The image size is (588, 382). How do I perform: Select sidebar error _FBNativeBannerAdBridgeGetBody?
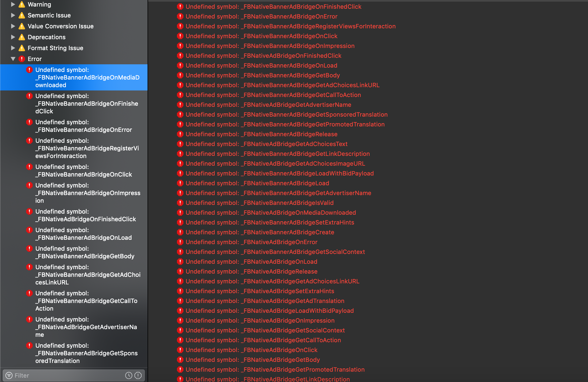[74, 252]
